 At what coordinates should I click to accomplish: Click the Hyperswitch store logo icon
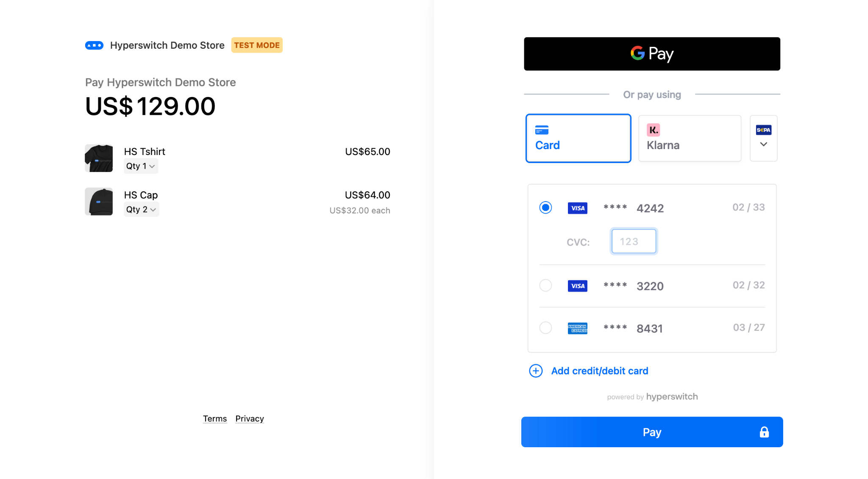94,45
